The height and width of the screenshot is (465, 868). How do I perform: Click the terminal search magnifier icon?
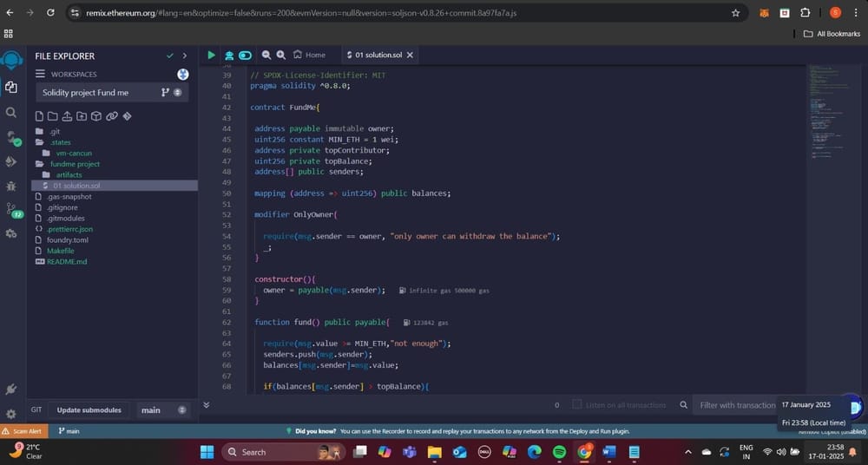(x=684, y=405)
